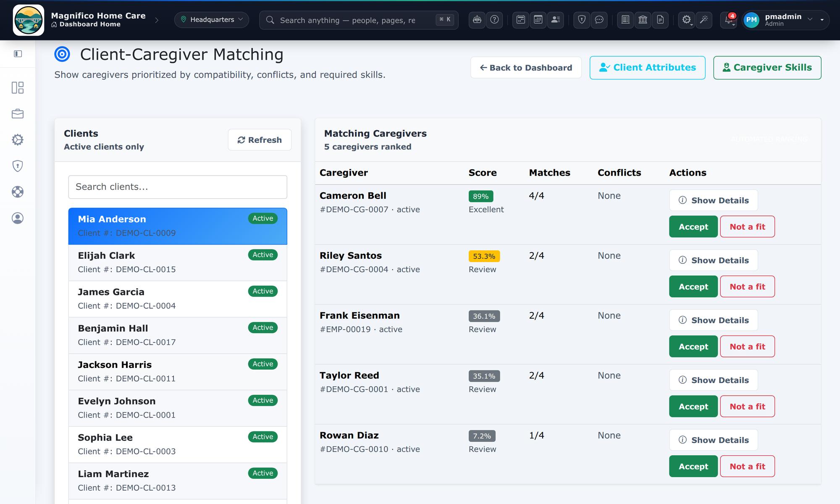The width and height of the screenshot is (840, 504).
Task: Open the top bar settings gear menu
Action: tap(687, 20)
